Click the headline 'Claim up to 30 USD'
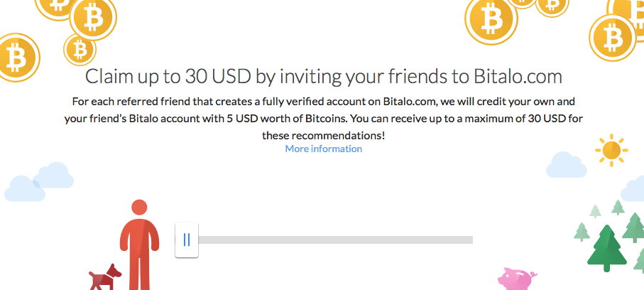Screen dimensions: 644x290 point(323,76)
